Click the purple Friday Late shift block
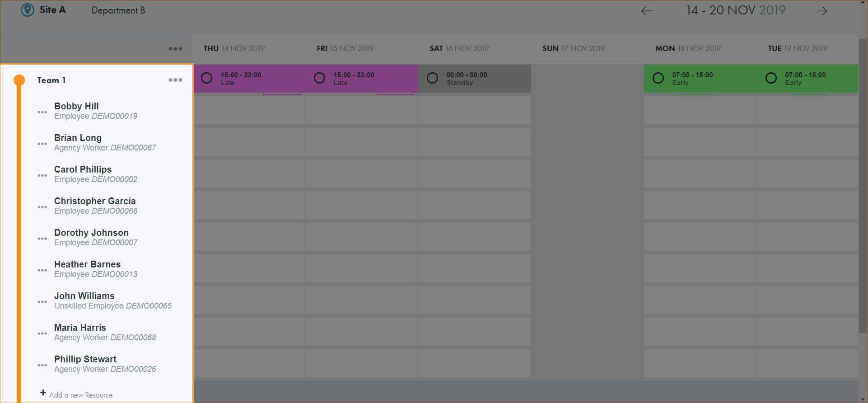The image size is (868, 403). pyautogui.click(x=370, y=79)
